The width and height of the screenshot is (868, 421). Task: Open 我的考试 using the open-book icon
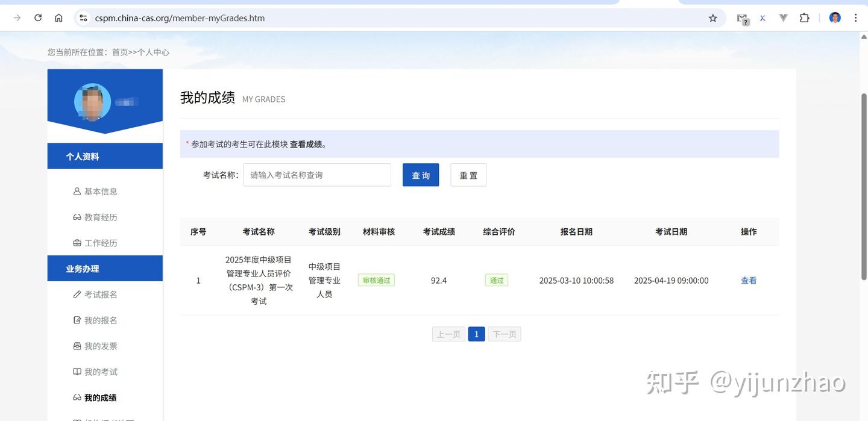pyautogui.click(x=76, y=371)
